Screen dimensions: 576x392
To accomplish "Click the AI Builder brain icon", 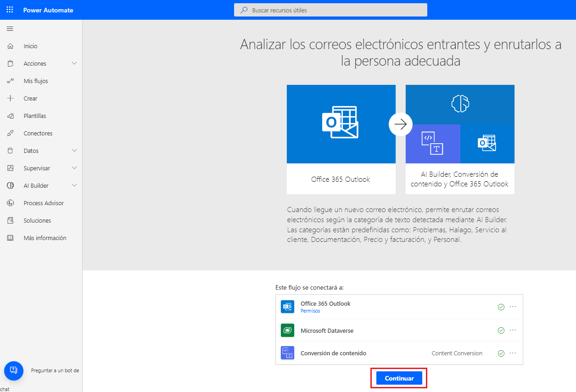I will [x=10, y=185].
